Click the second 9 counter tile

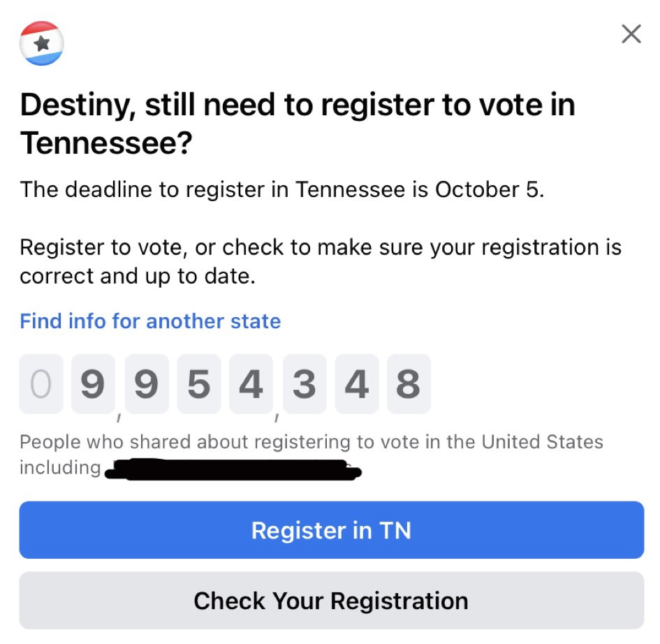(147, 384)
